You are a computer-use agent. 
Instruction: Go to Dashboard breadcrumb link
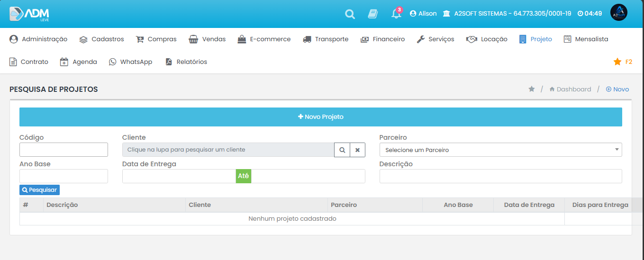[x=570, y=89]
